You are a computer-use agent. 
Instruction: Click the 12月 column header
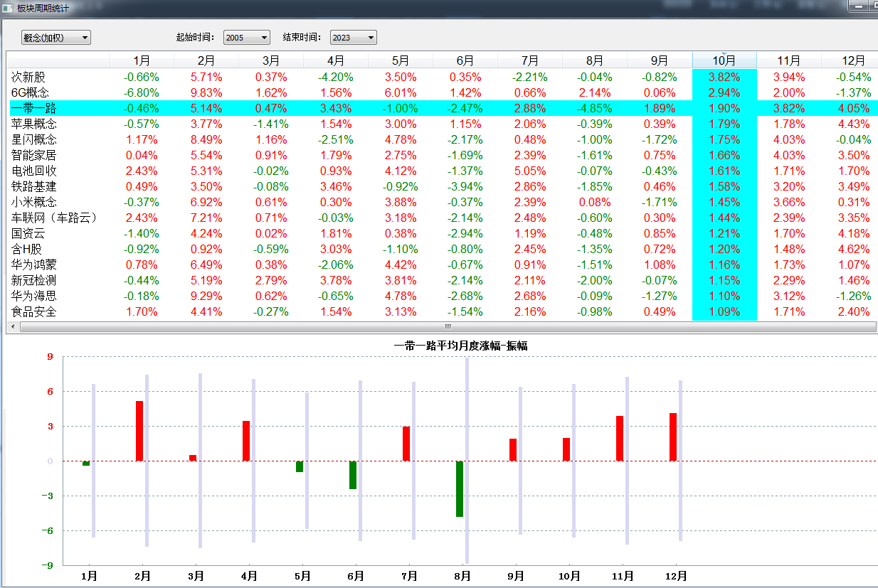(850, 60)
